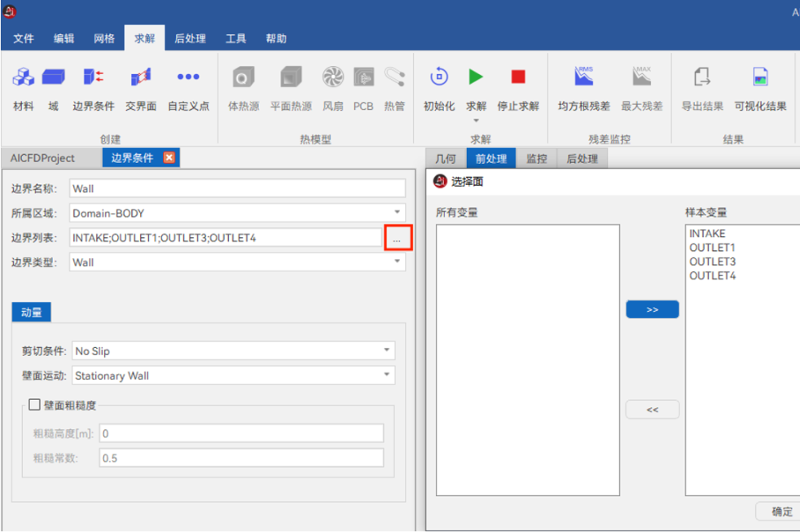Select INTAKE in the 样本变量 list
800x532 pixels.
coord(707,234)
